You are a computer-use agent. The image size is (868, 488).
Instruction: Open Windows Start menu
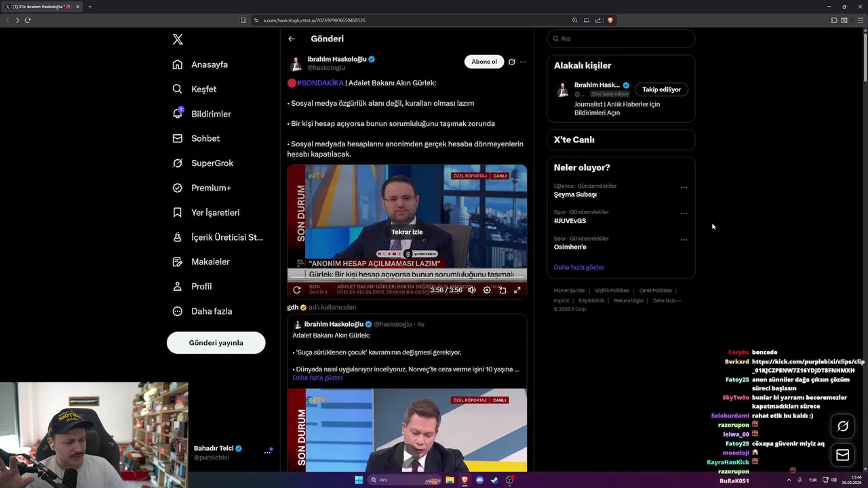359,480
